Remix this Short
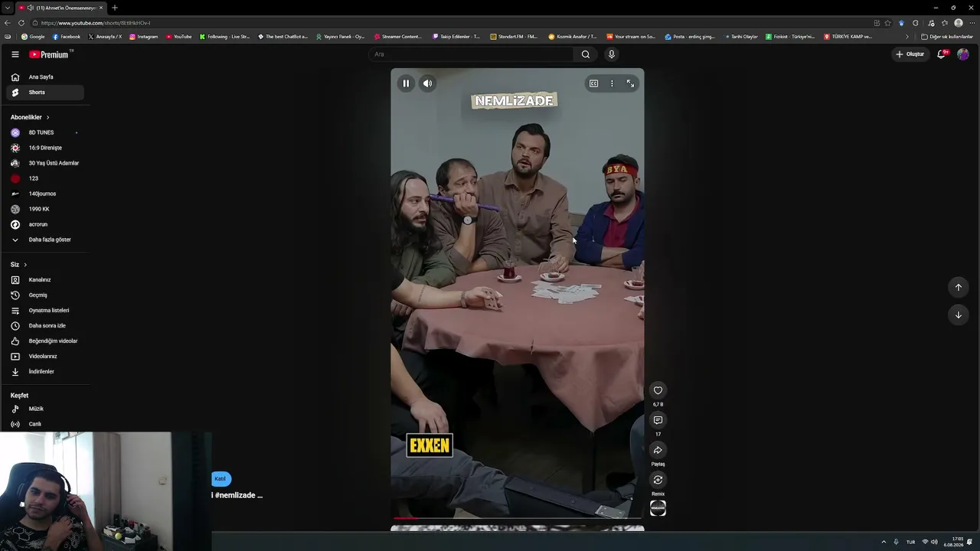 [x=658, y=480]
